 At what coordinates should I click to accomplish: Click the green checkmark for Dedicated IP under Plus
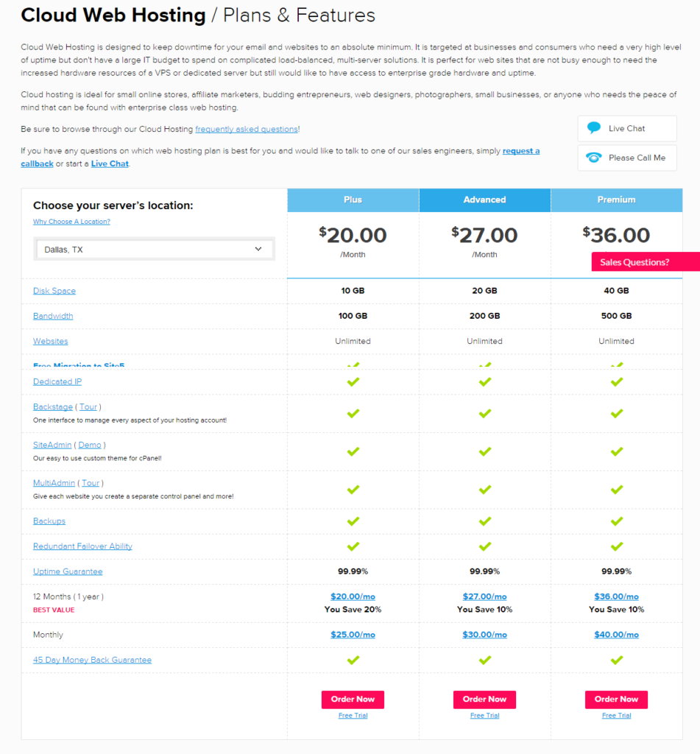(x=353, y=381)
